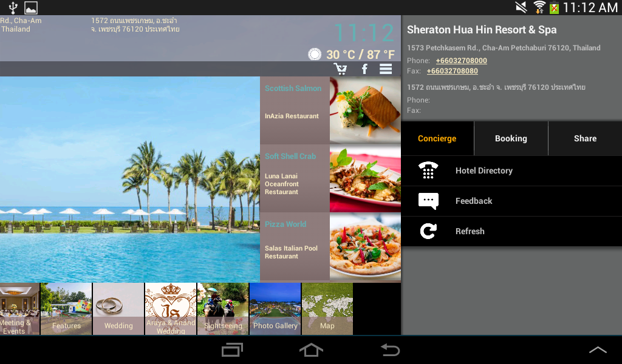Tap the image notification icon in status bar
This screenshot has width=622, height=364.
(31, 7)
